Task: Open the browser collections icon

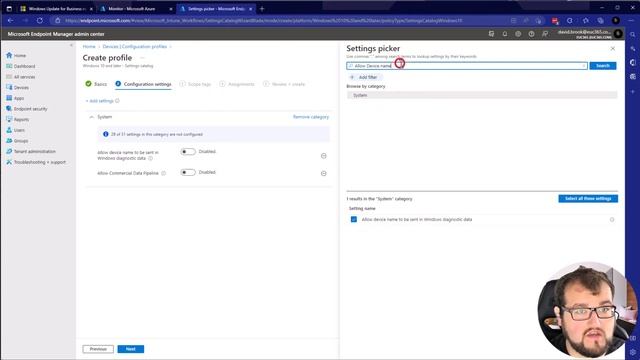Action: pyautogui.click(x=600, y=20)
